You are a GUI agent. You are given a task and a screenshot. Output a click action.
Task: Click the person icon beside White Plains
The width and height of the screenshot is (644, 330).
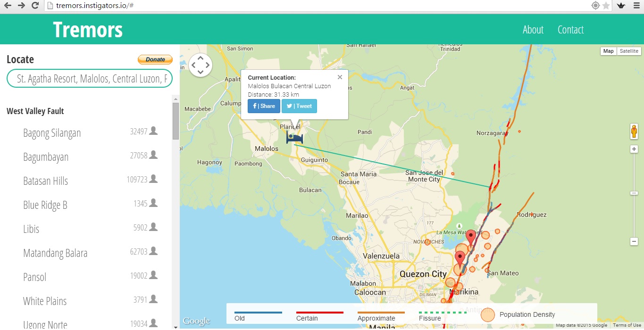(x=153, y=299)
